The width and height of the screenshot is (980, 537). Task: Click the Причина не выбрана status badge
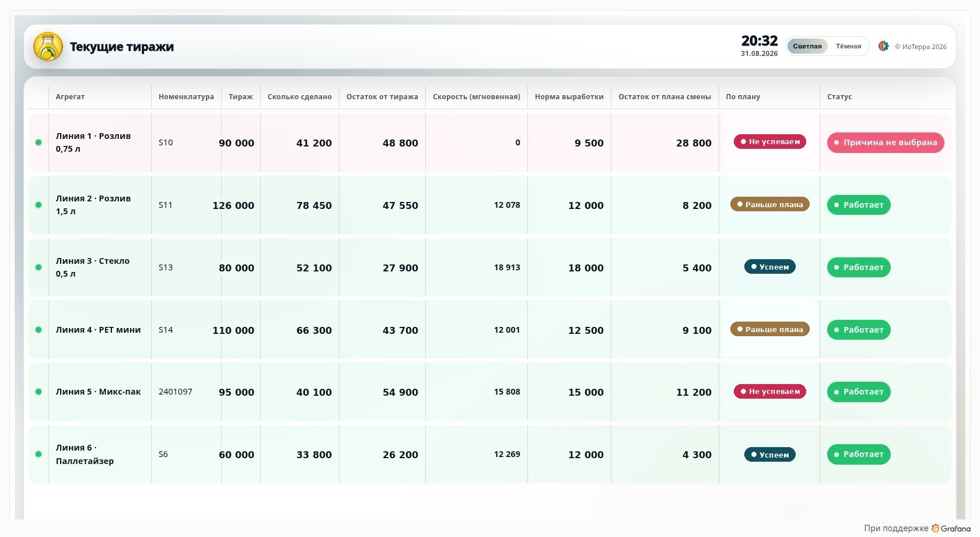[x=885, y=142]
